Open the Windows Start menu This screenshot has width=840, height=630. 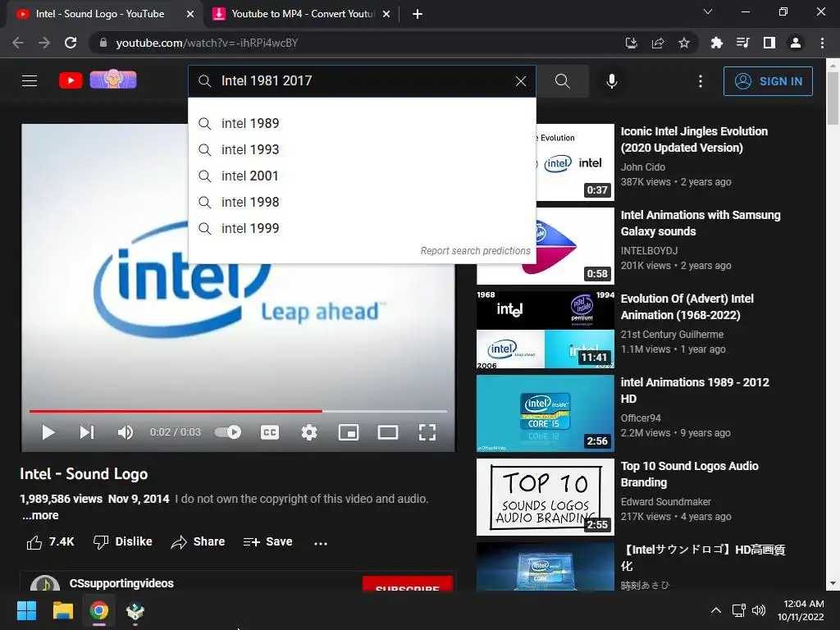coord(26,610)
